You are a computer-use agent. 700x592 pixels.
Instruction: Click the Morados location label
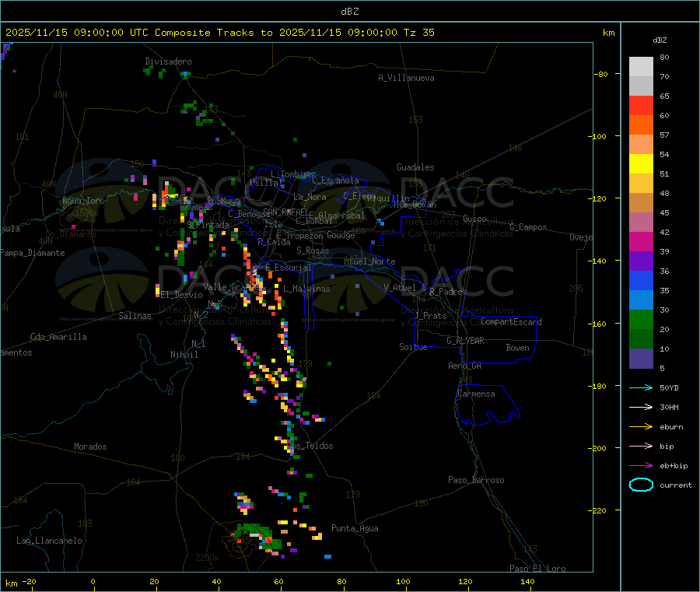click(91, 447)
